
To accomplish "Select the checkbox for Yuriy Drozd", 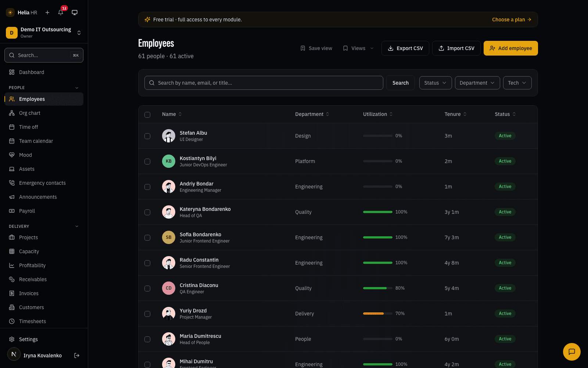I will (x=147, y=314).
